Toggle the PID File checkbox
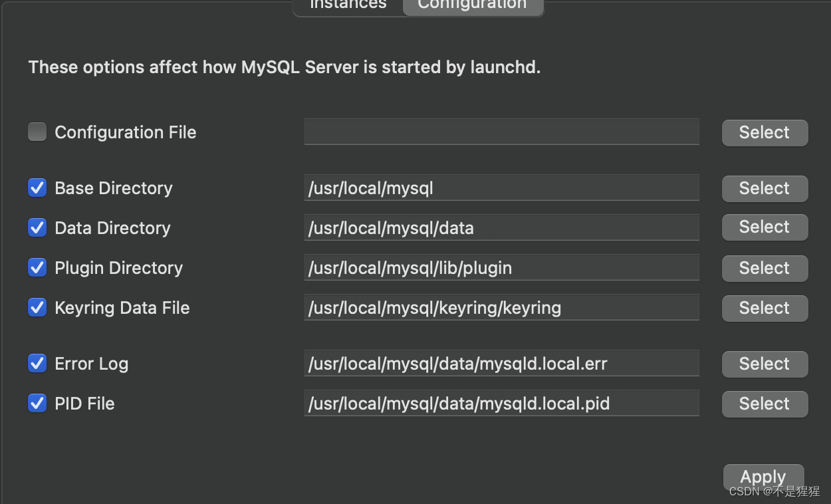Screen dimensions: 831x504 37,403
